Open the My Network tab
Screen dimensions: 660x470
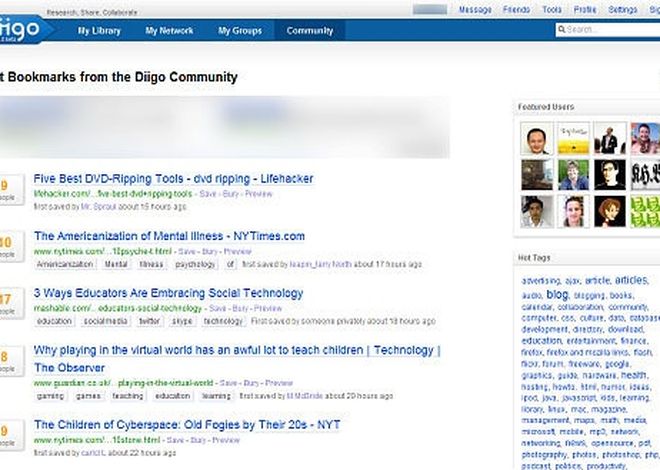(x=169, y=31)
